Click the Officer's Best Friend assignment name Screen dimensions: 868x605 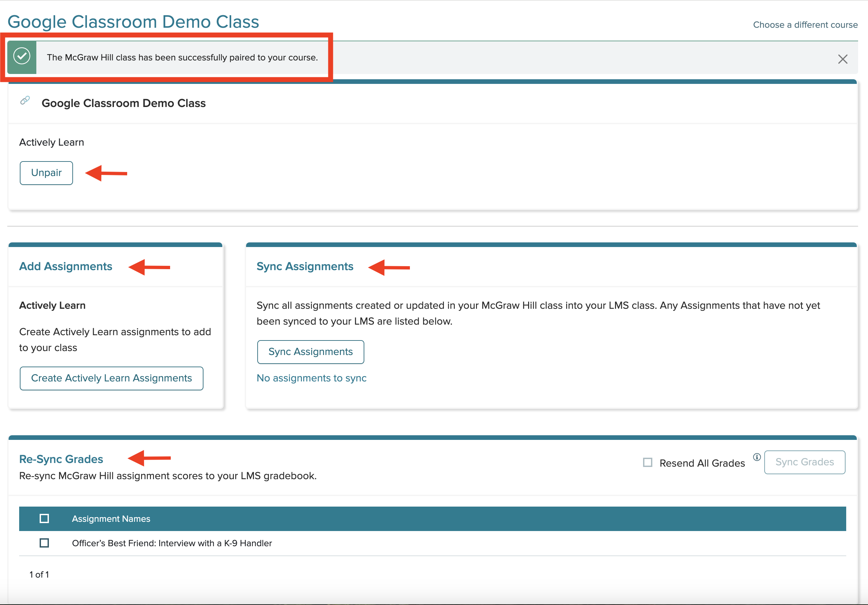pos(172,543)
